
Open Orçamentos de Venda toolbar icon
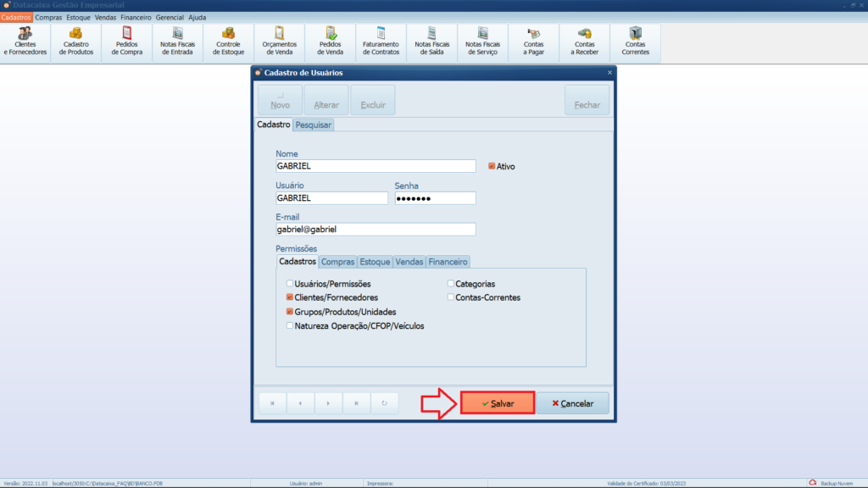[x=279, y=42]
